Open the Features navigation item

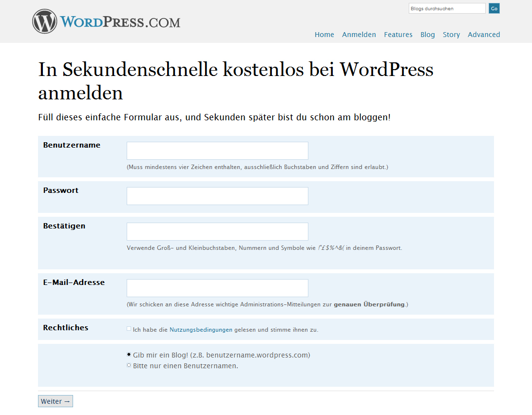(398, 35)
